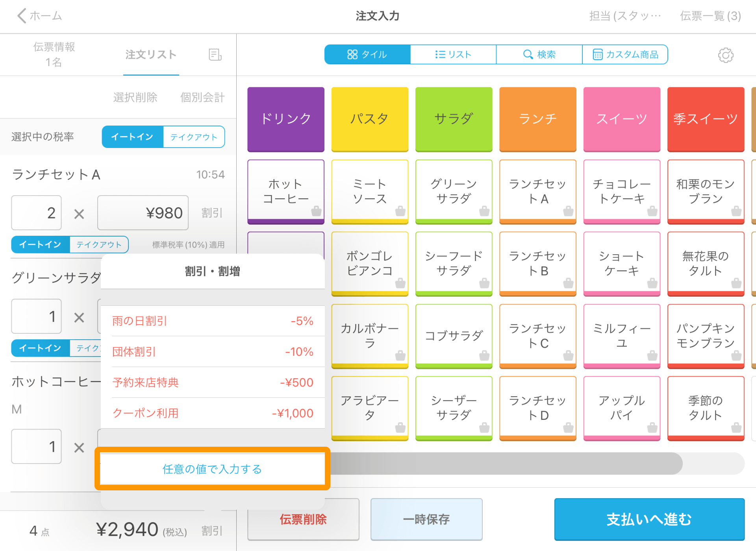
Task: Tap bag icon on アップルパイ tile
Action: click(652, 427)
